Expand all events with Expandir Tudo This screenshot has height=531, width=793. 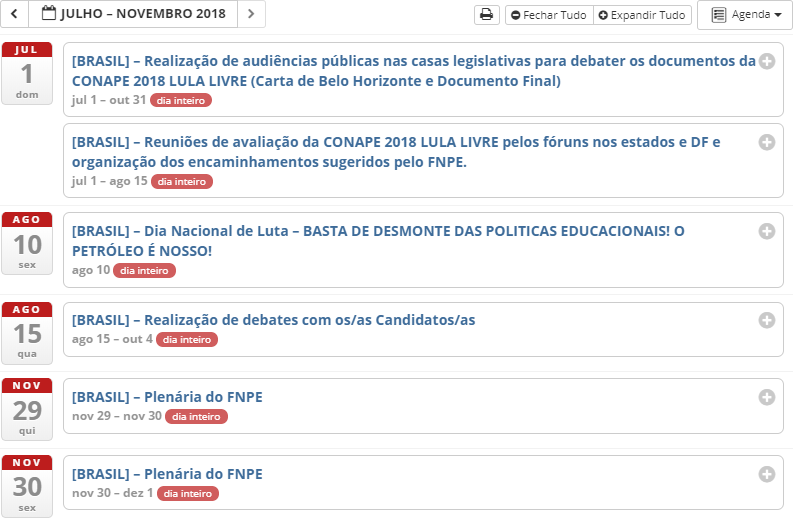[x=642, y=15]
